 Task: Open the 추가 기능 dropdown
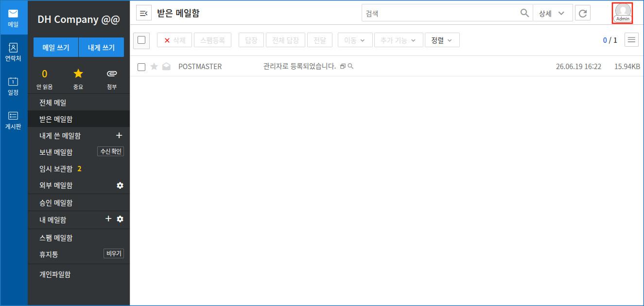click(399, 40)
